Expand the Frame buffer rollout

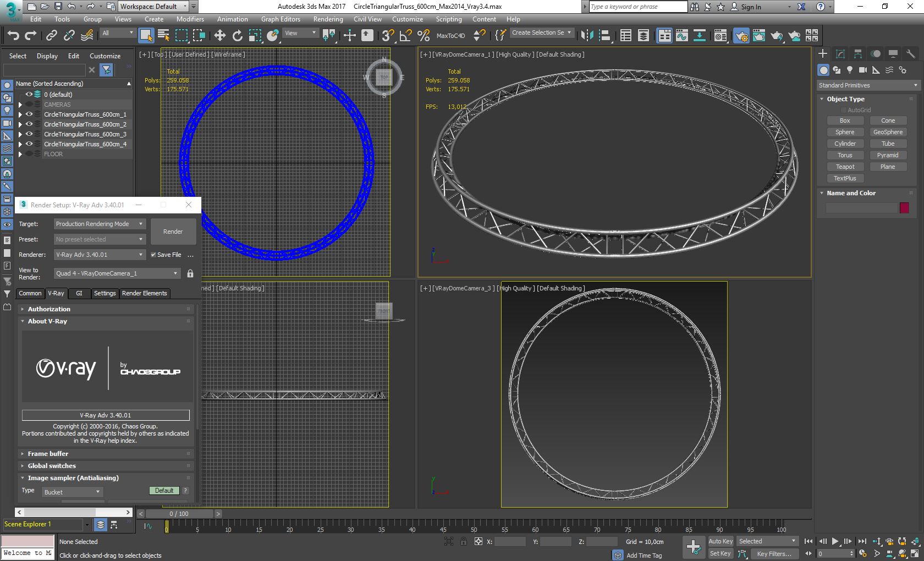click(48, 454)
